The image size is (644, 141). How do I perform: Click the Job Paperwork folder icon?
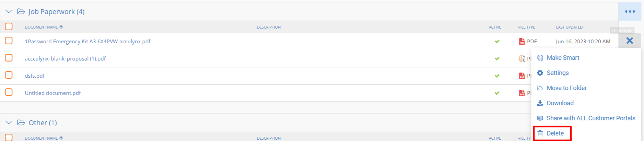[21, 12]
